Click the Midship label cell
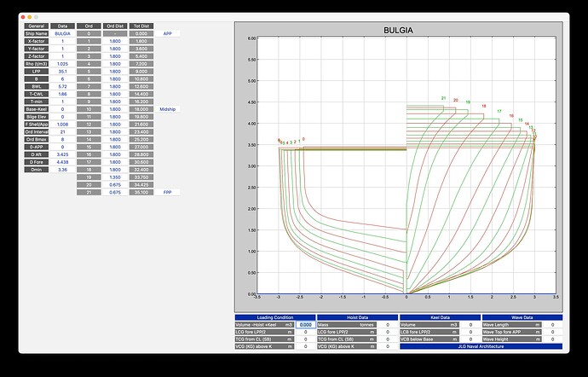This screenshot has height=377, width=588. (x=168, y=109)
